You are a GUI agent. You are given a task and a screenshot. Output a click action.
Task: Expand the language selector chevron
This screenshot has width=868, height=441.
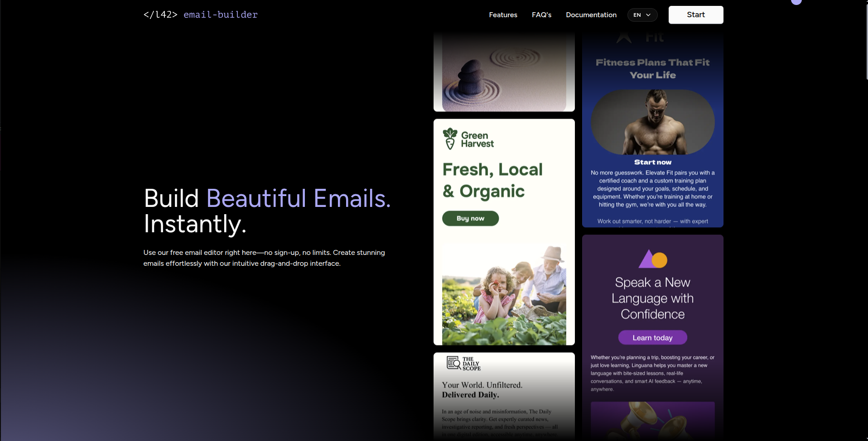pyautogui.click(x=649, y=15)
